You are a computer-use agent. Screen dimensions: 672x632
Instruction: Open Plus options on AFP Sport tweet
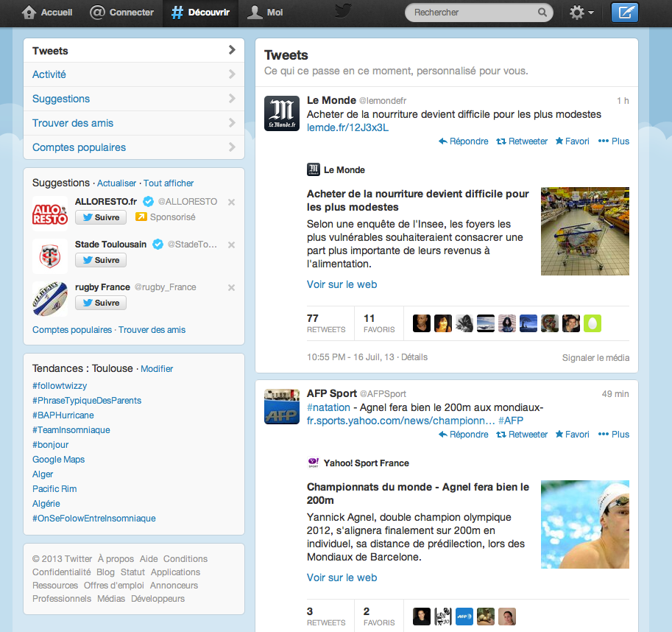[x=614, y=435]
